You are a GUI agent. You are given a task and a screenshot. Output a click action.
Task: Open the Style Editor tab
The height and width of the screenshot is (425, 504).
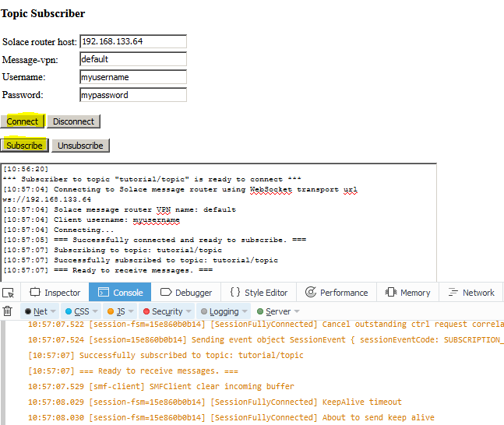(259, 293)
